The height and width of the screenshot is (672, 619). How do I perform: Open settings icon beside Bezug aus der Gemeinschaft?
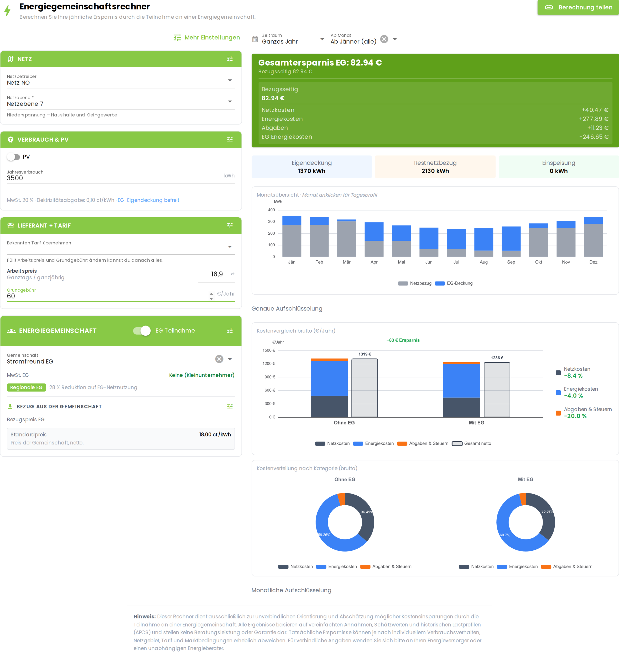click(x=230, y=407)
